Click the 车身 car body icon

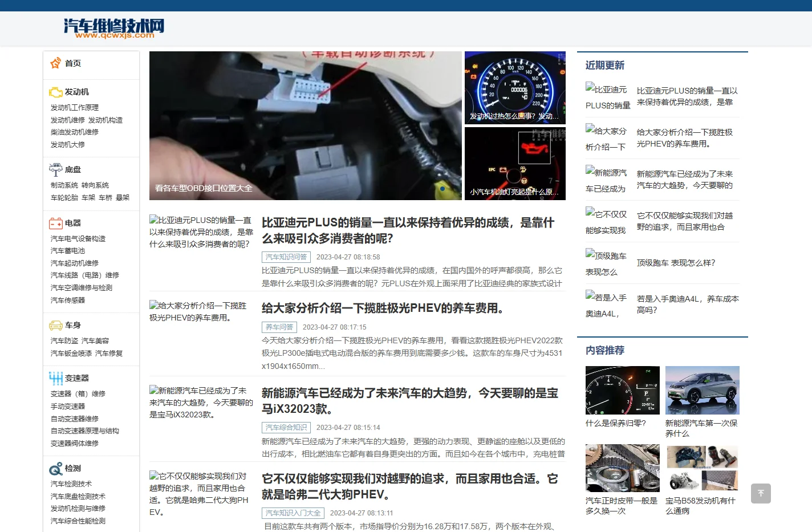click(55, 325)
